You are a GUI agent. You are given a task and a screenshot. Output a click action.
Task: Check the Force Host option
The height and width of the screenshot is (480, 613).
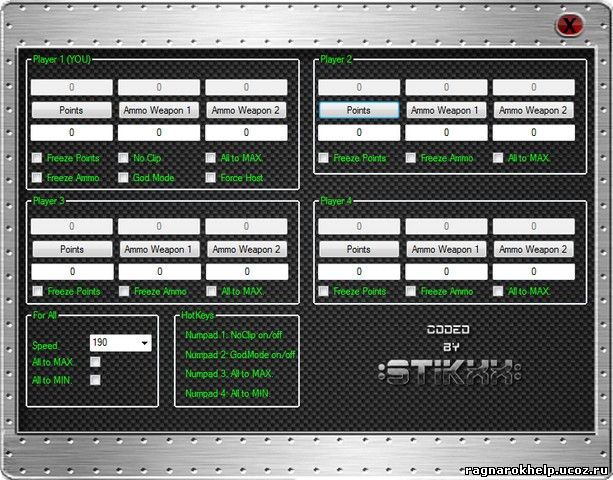(211, 177)
